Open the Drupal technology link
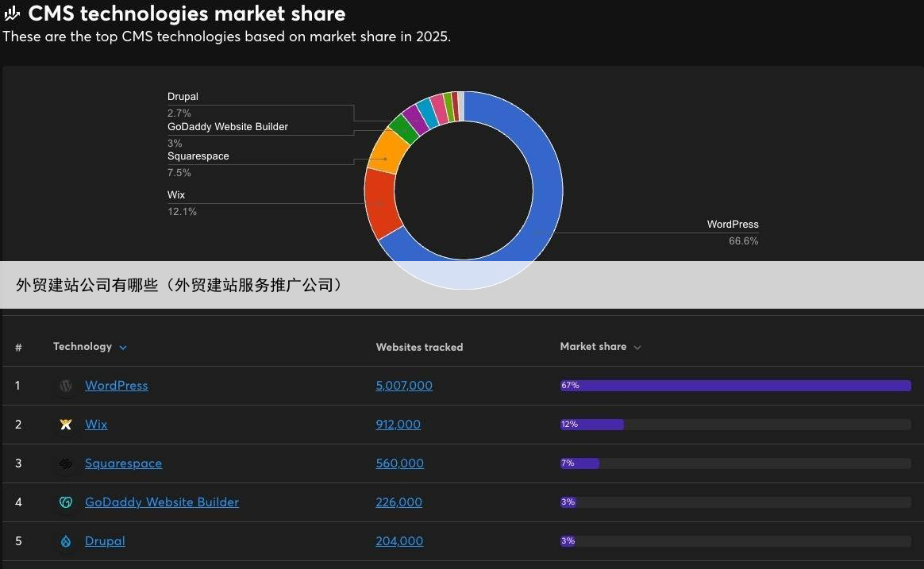Image resolution: width=924 pixels, height=569 pixels. [105, 541]
